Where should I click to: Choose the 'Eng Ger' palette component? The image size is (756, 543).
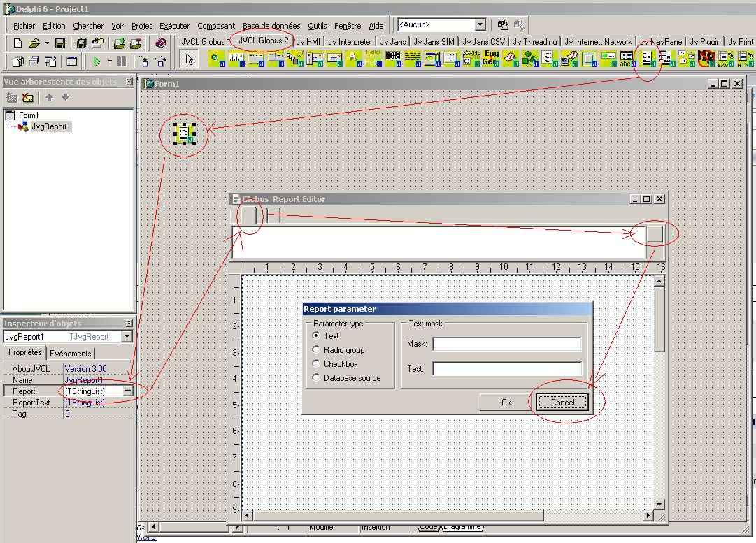tap(491, 58)
